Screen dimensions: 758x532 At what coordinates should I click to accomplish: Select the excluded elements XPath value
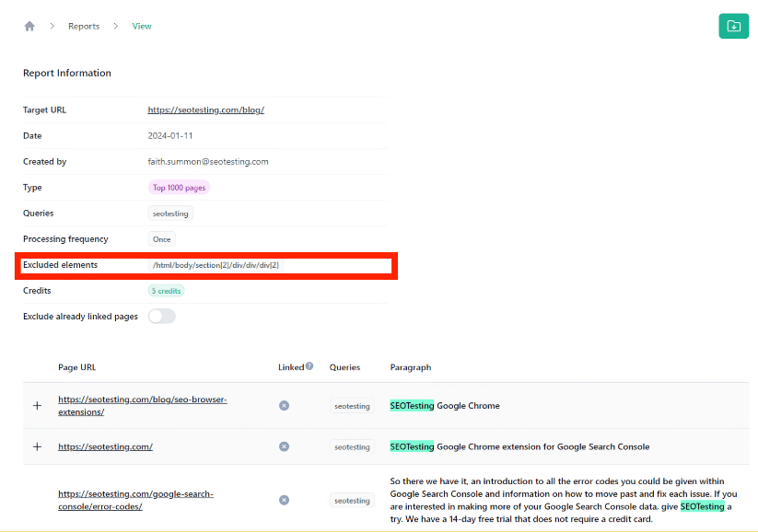216,265
